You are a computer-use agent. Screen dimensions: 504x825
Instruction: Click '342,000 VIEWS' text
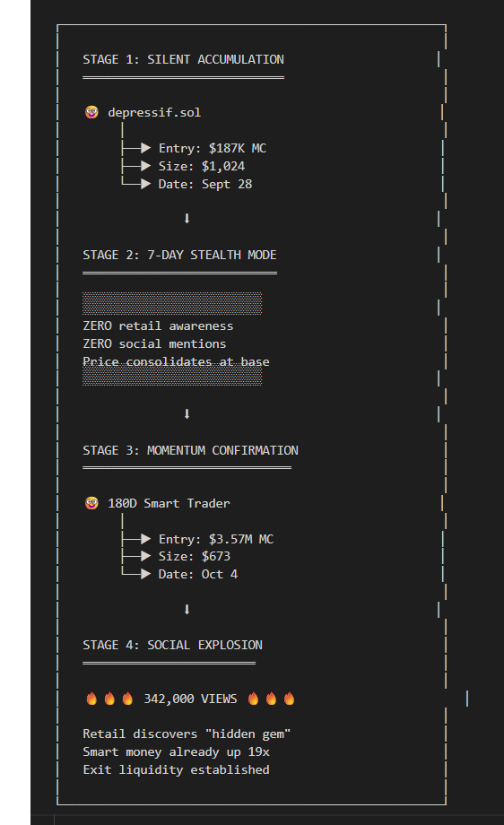pos(190,699)
